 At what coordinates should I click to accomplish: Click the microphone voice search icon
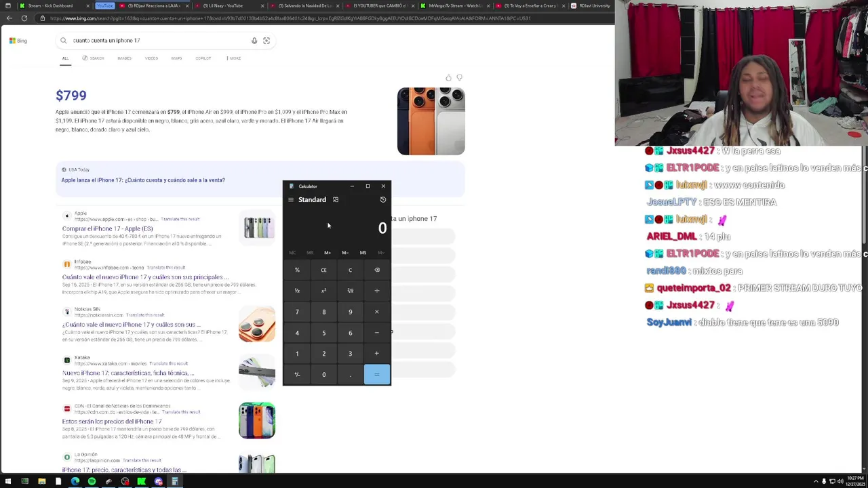[x=254, y=41]
